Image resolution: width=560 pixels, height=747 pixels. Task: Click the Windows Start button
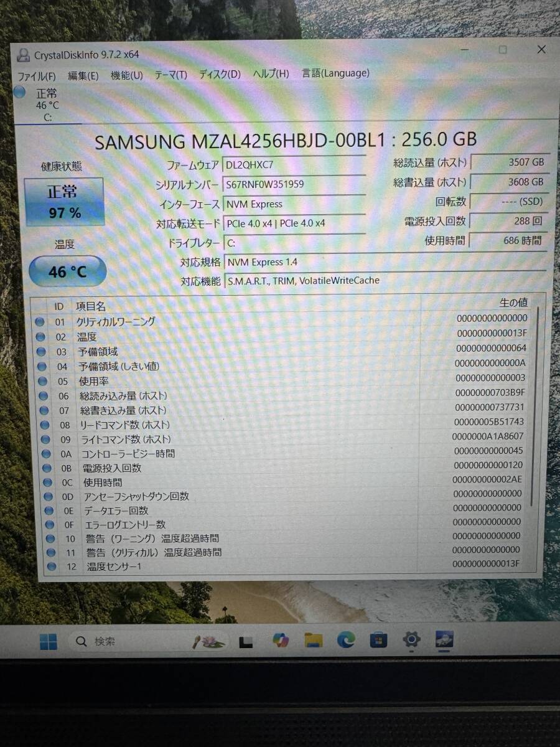(x=48, y=640)
